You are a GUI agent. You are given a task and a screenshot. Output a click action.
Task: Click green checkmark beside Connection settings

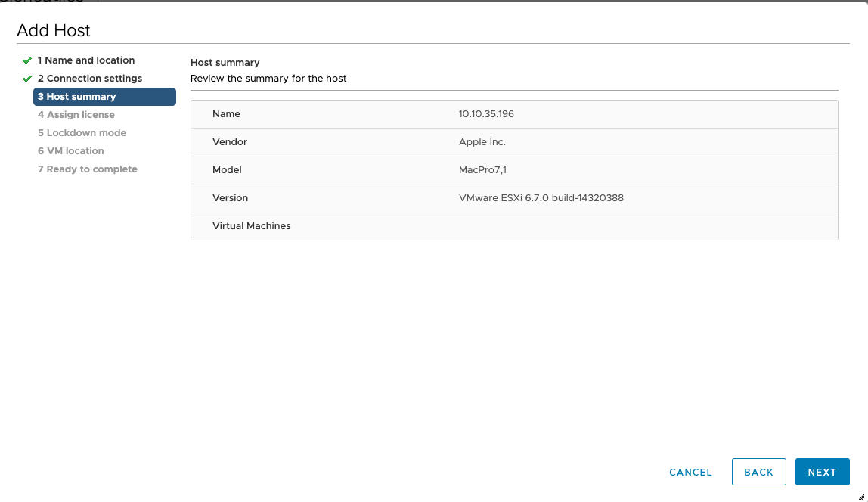(27, 79)
